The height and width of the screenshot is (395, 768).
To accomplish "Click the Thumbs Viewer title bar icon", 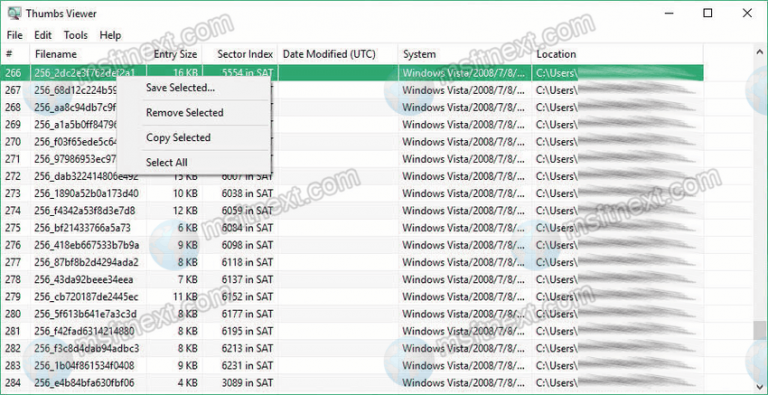I will [x=14, y=13].
